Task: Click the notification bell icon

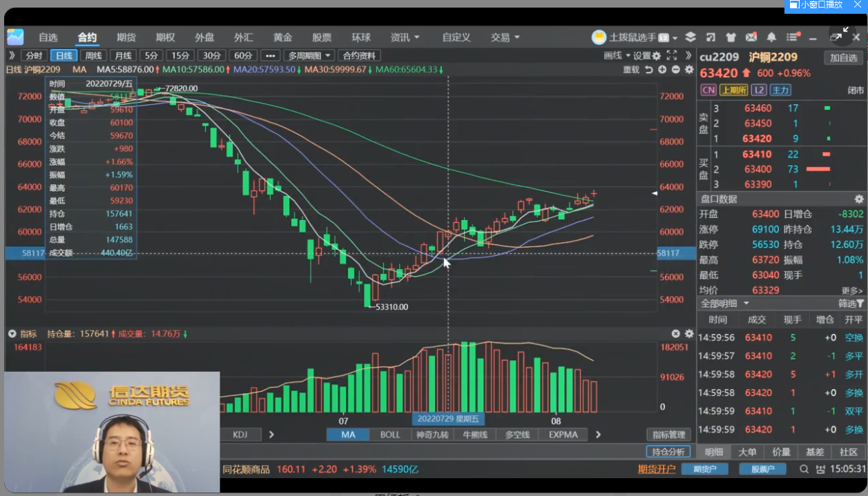Action: pyautogui.click(x=771, y=37)
